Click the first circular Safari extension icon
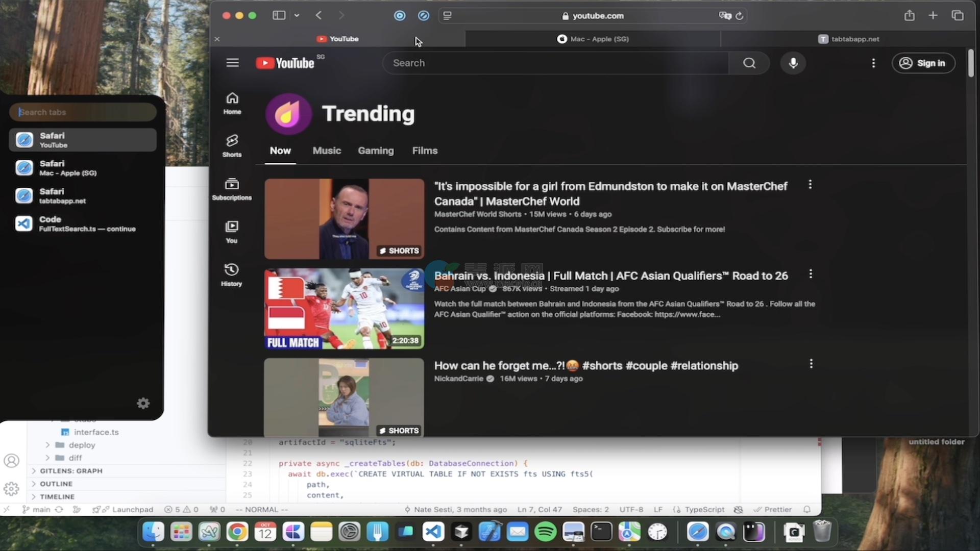 pos(400,16)
